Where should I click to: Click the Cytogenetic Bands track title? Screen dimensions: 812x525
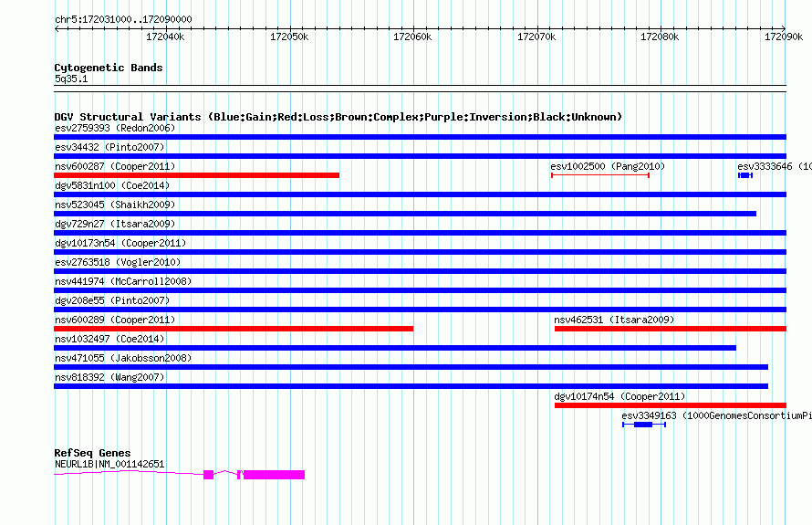click(109, 68)
